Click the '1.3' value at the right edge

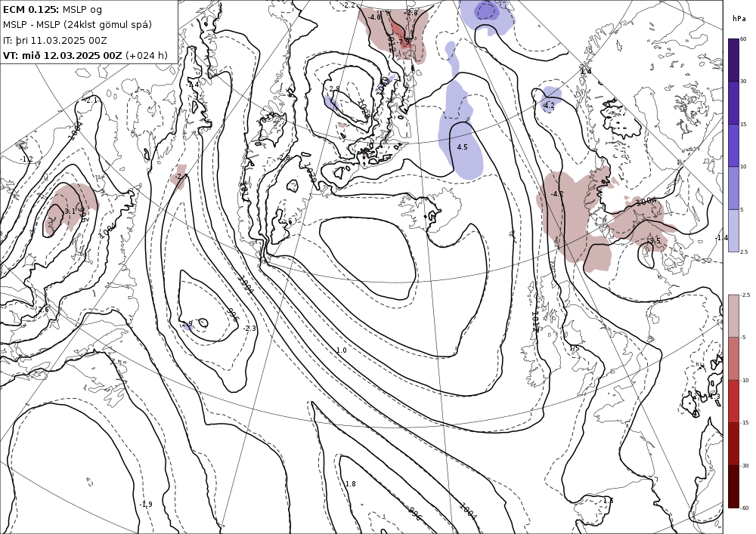click(x=714, y=397)
